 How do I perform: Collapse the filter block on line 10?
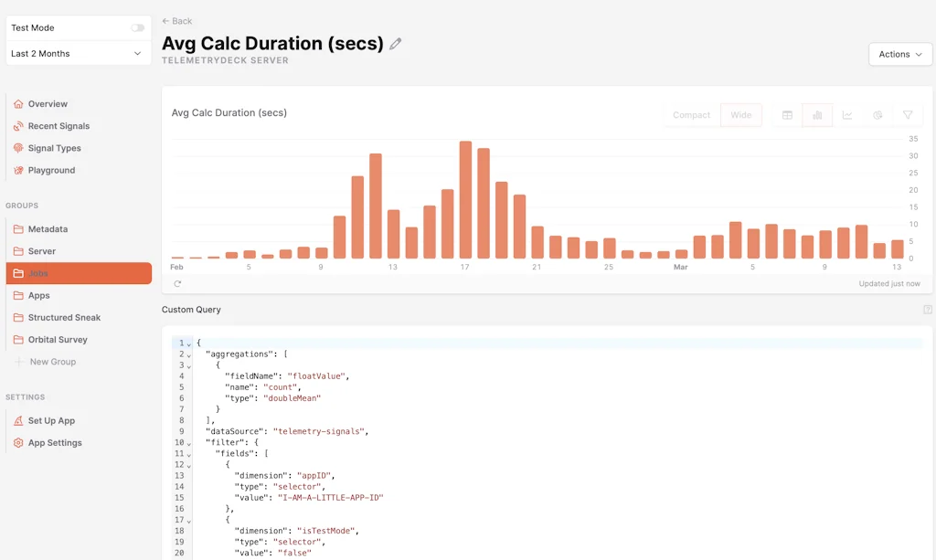[189, 443]
